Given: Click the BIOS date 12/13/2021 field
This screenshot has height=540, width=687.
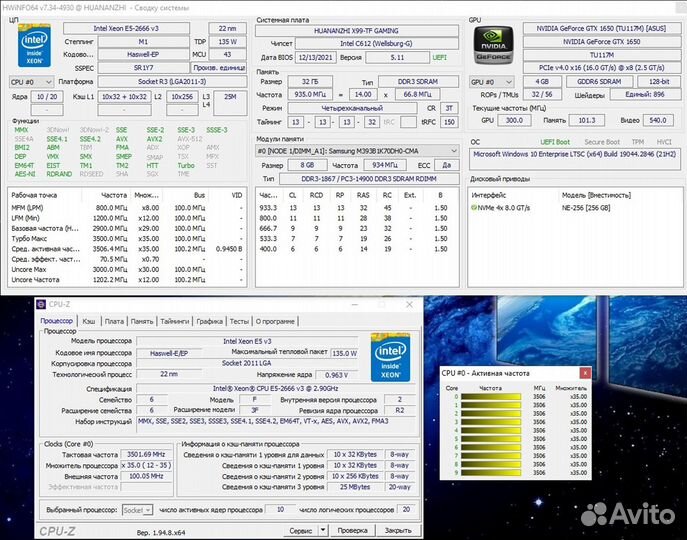Looking at the screenshot, I should coord(315,57).
